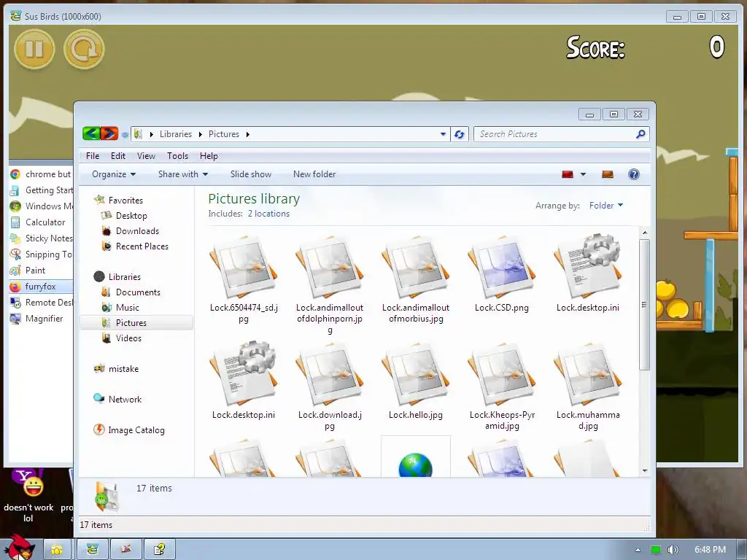This screenshot has width=747, height=560.
Task: Open Videos library
Action: (x=128, y=338)
